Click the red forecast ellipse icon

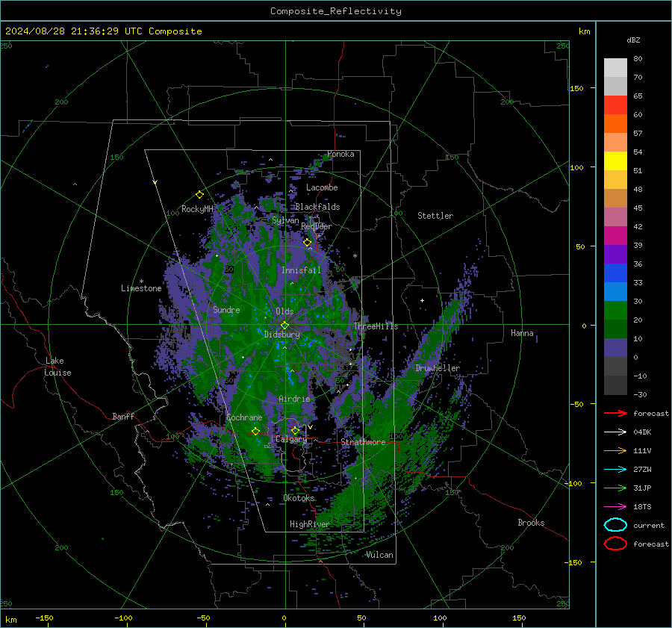(x=615, y=544)
